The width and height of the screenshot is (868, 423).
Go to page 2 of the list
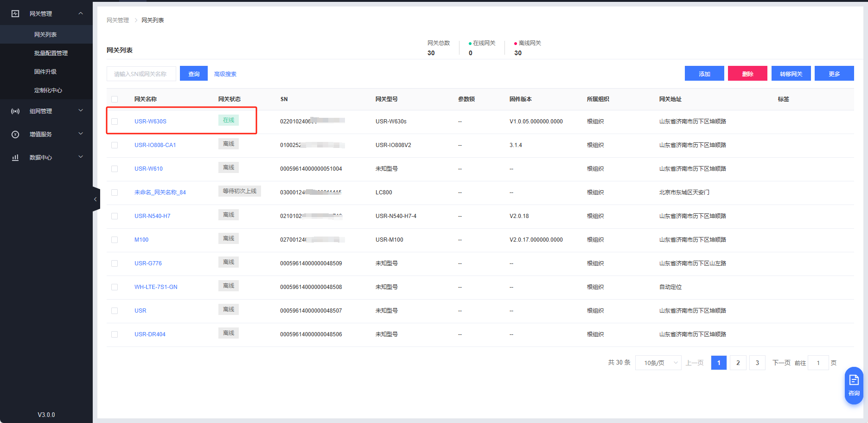pos(738,363)
